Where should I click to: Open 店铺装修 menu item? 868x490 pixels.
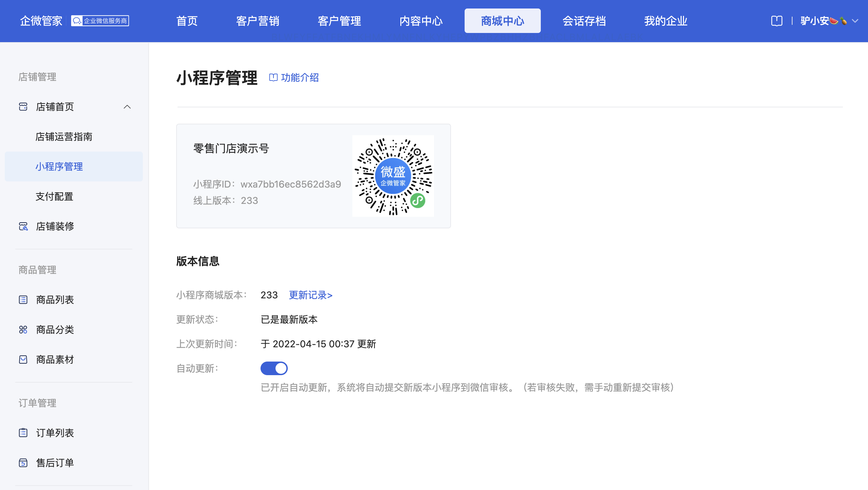tap(55, 226)
